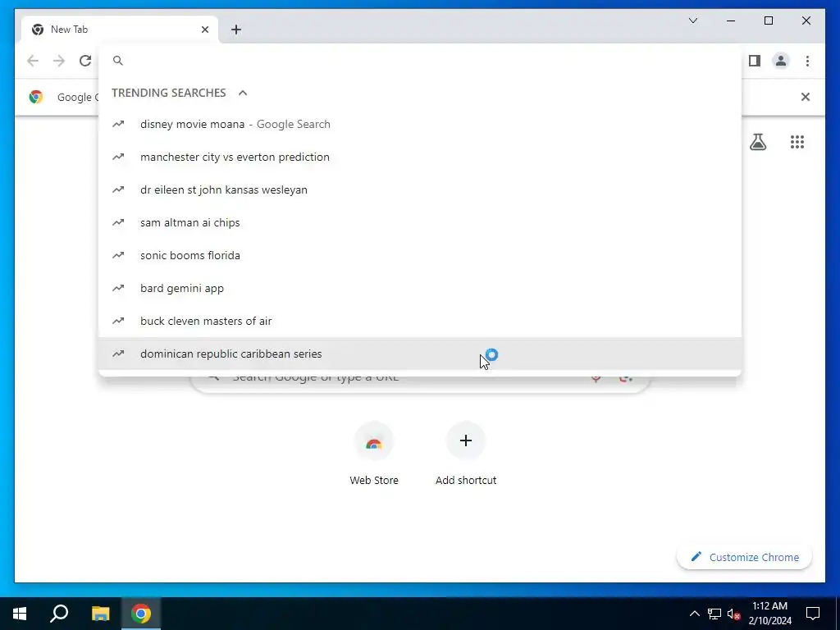Image resolution: width=840 pixels, height=630 pixels.
Task: Open the Windows Start menu
Action: point(20,614)
